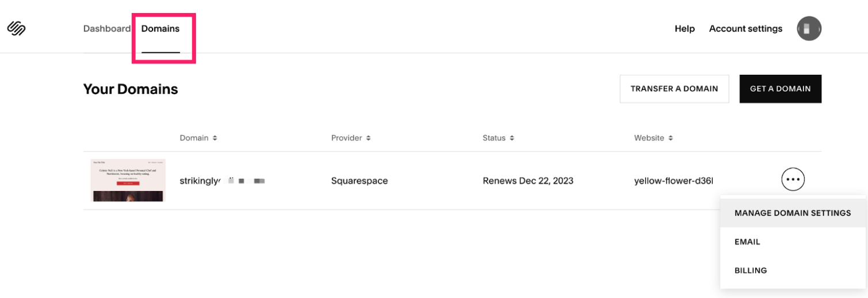
Task: Open the user profile avatar
Action: click(x=809, y=29)
